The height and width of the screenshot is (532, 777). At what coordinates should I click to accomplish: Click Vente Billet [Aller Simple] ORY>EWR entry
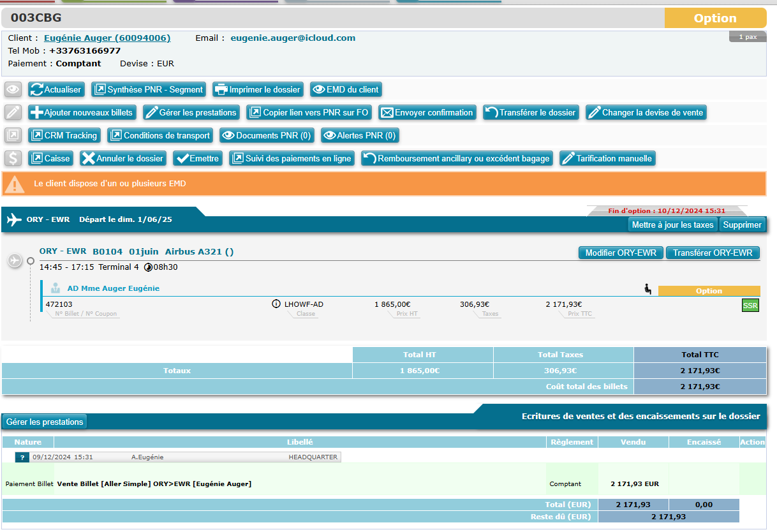[x=154, y=484]
